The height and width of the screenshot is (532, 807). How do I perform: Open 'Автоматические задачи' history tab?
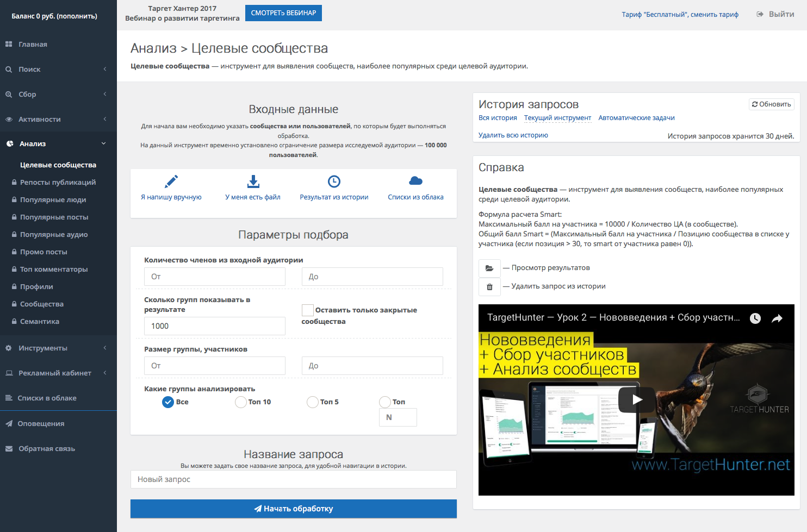636,118
